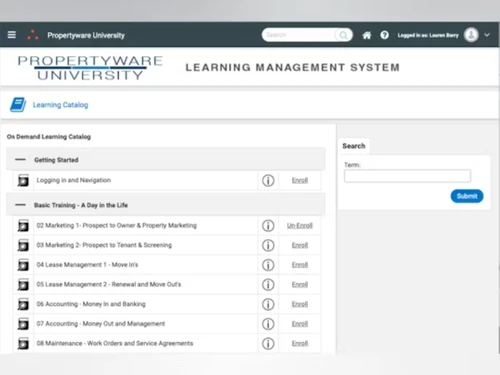
Task: Show info for 05 Lease Management 2
Action: (x=268, y=285)
